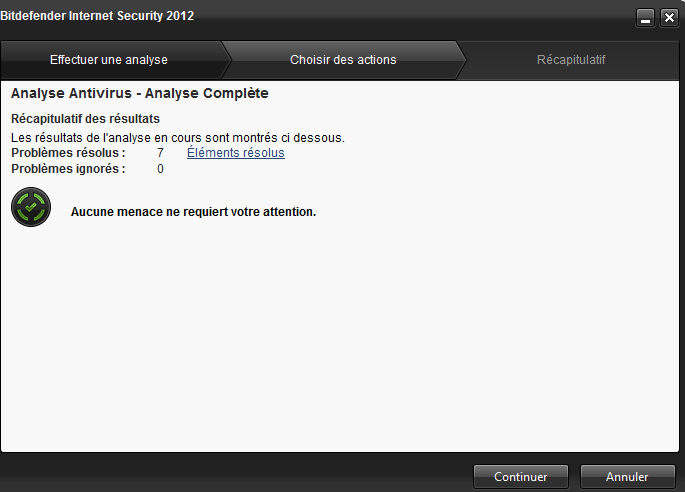Image resolution: width=685 pixels, height=492 pixels.
Task: Open the Récapitulatif step tab
Action: click(571, 60)
